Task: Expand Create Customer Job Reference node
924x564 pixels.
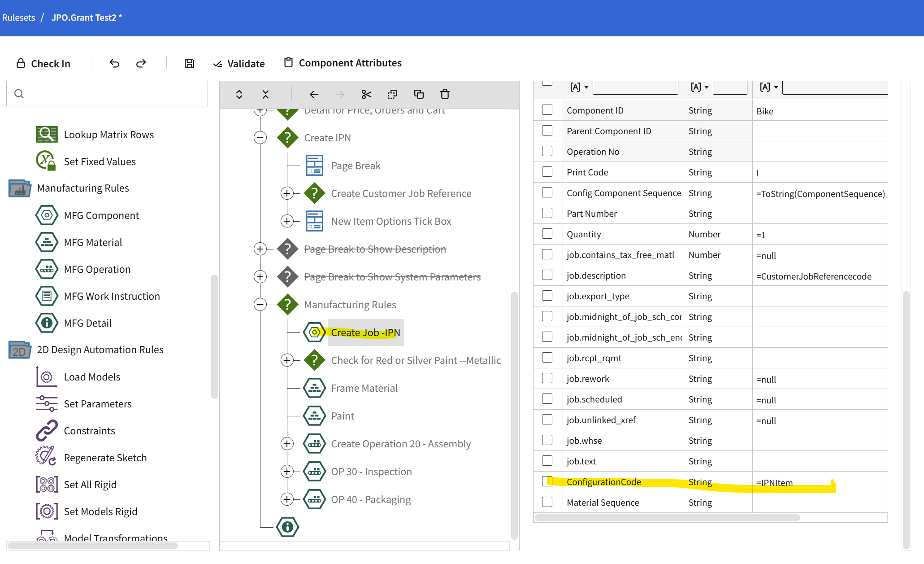Action: (x=287, y=193)
